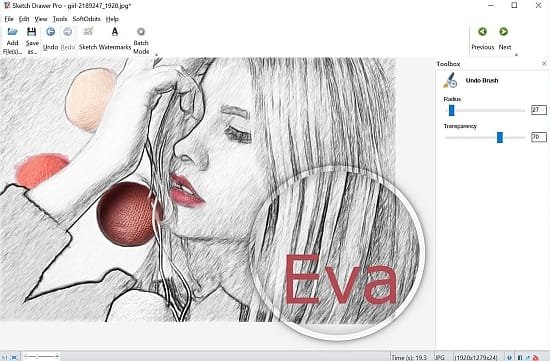Click the Eva watermark text on image
The image size is (550, 361).
point(341,280)
